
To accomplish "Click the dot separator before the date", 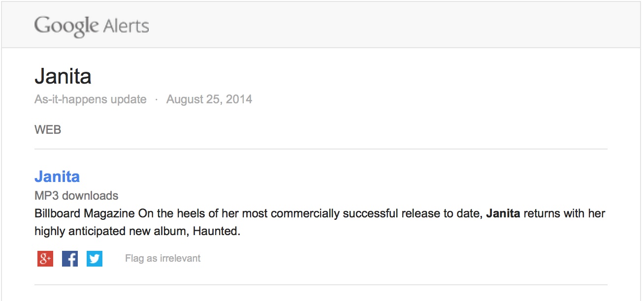I will point(157,99).
